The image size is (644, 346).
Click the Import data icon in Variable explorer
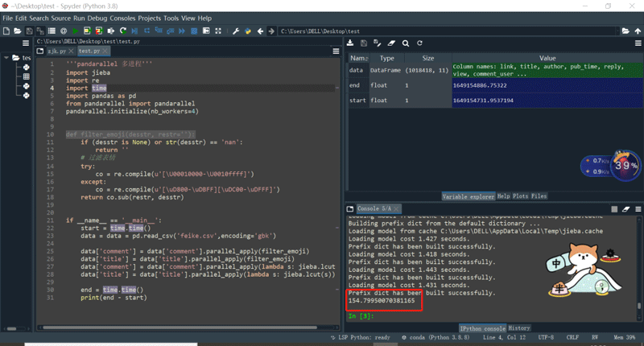351,43
